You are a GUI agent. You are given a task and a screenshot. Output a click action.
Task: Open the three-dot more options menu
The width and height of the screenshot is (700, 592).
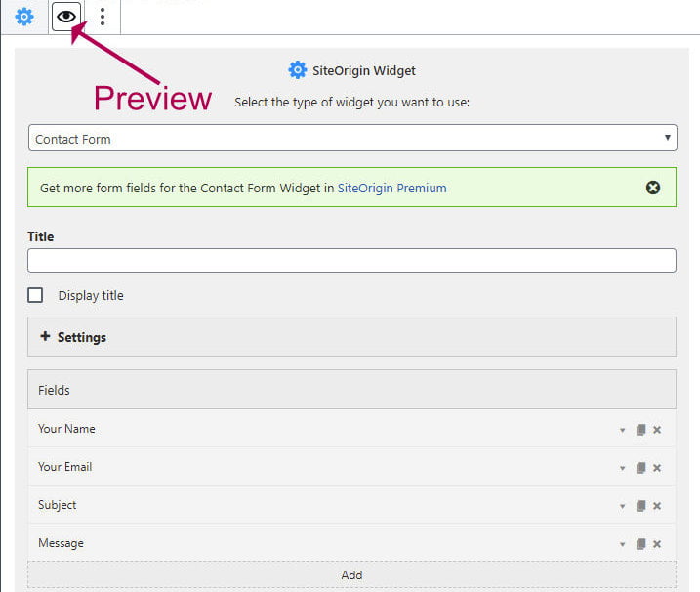(x=103, y=17)
